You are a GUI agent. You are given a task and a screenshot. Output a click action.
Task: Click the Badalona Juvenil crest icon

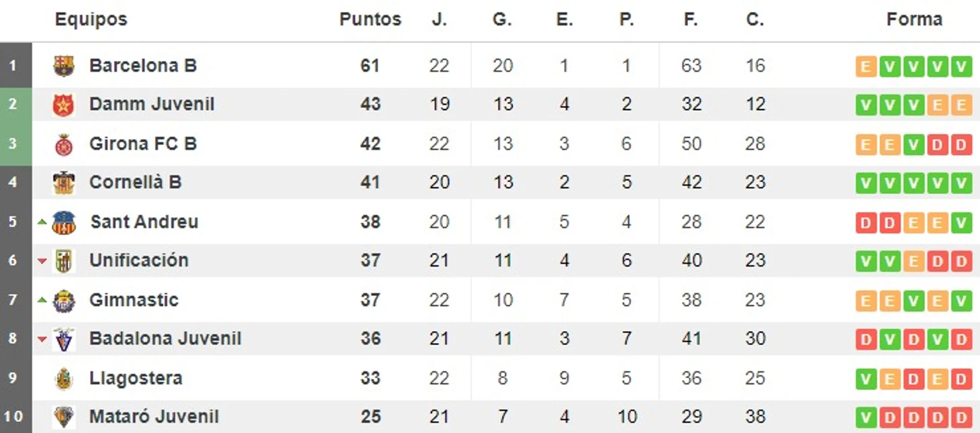(64, 339)
